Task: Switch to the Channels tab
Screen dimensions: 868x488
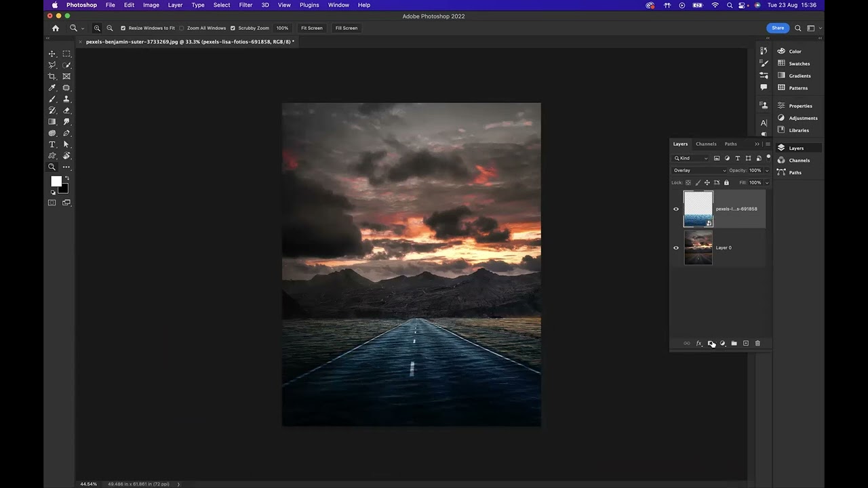Action: coord(706,144)
